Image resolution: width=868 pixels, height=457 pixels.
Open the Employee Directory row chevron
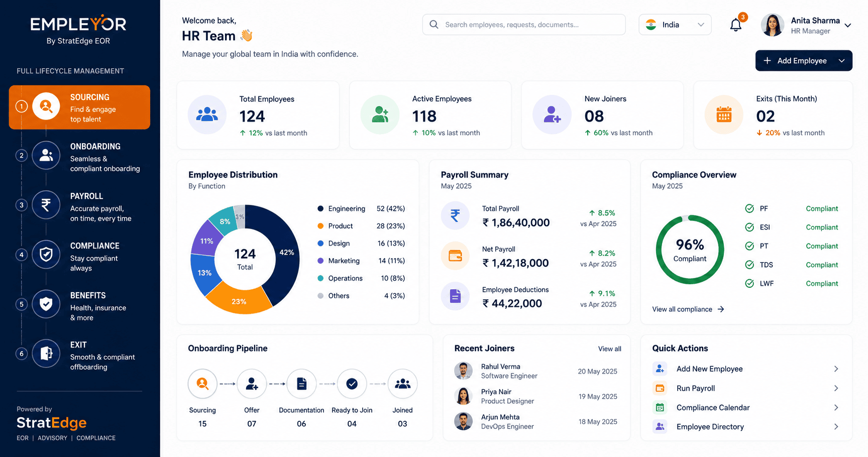click(x=836, y=426)
